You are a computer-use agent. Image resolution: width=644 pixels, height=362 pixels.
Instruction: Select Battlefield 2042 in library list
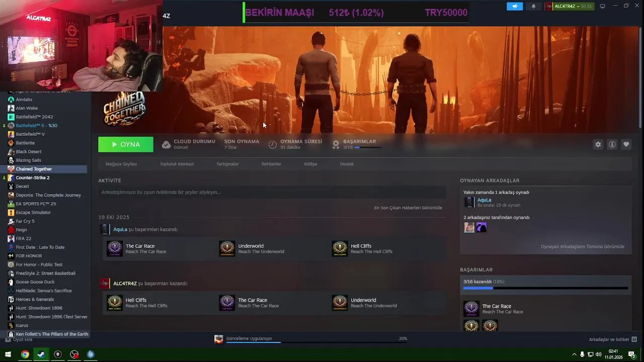(34, 117)
